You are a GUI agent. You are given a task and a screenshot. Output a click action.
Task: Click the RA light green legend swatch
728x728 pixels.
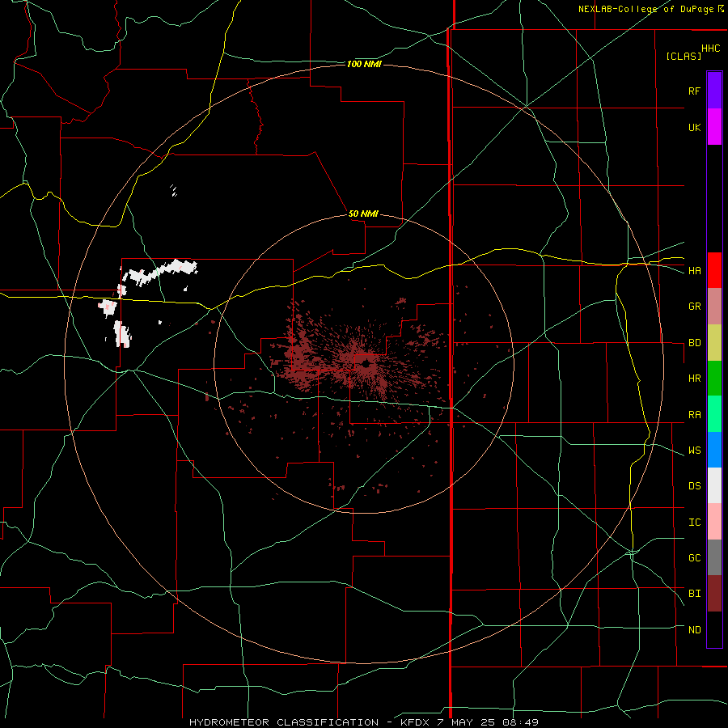click(x=714, y=414)
